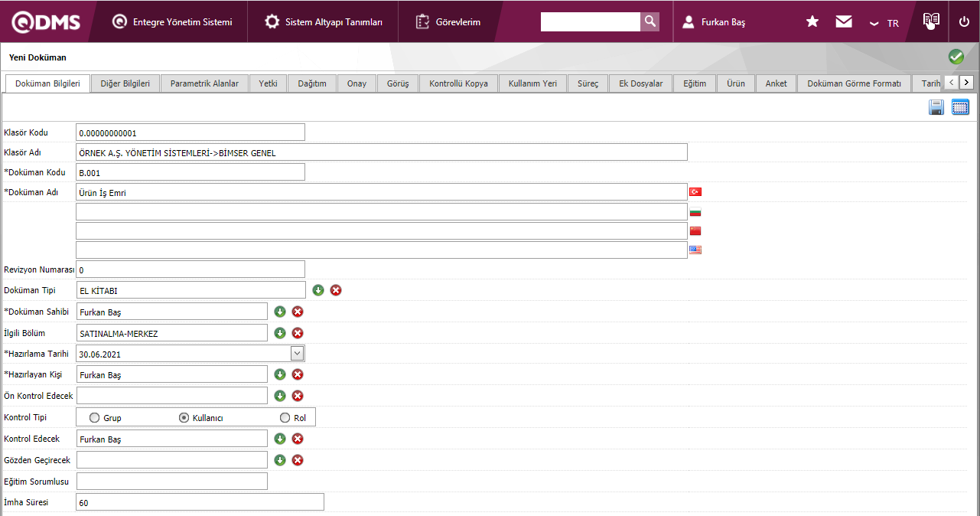This screenshot has width=980, height=516.
Task: Click the search magnifier button
Action: tap(650, 21)
